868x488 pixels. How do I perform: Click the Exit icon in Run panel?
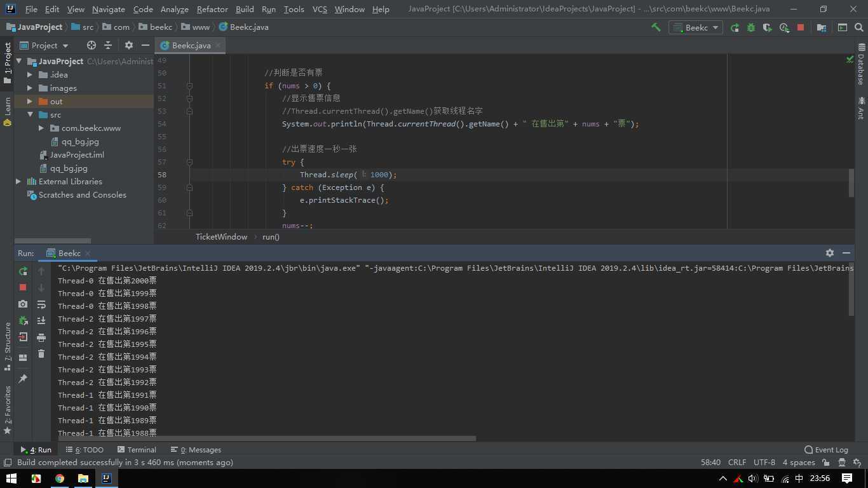(23, 337)
